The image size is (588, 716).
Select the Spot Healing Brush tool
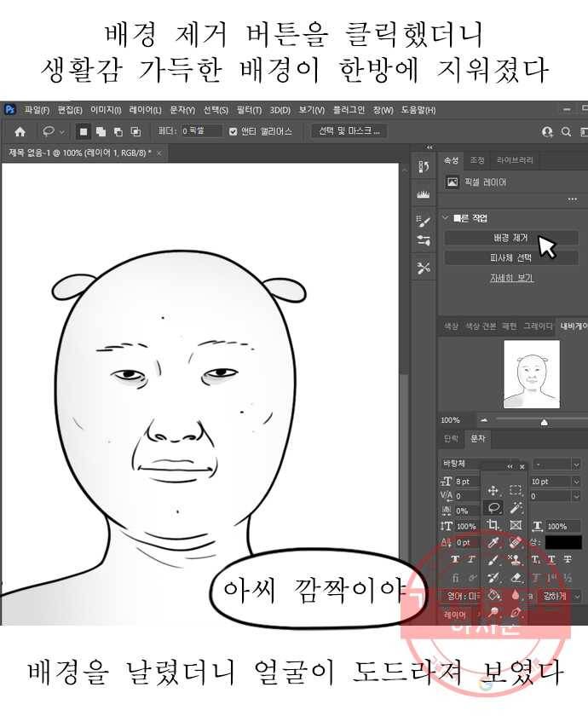(x=516, y=542)
